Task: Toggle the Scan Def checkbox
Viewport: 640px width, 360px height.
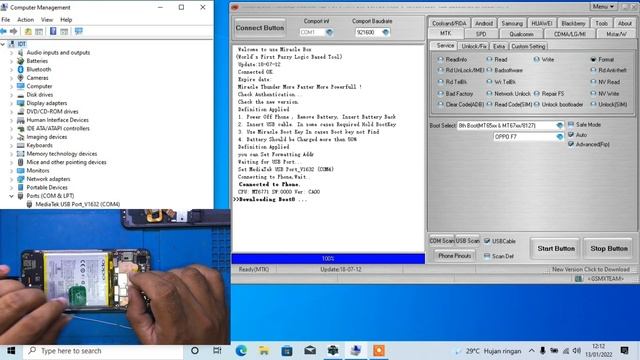Action: tap(487, 256)
